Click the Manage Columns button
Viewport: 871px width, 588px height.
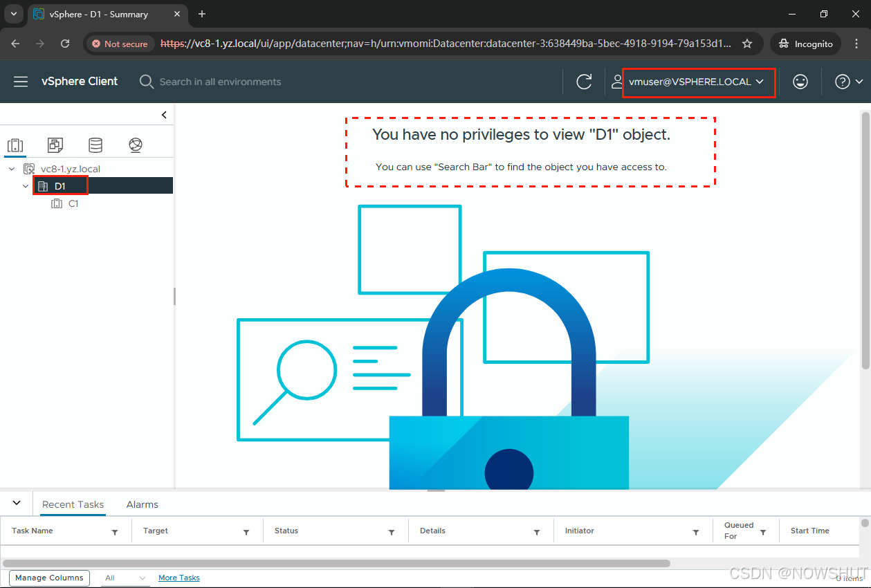point(49,578)
